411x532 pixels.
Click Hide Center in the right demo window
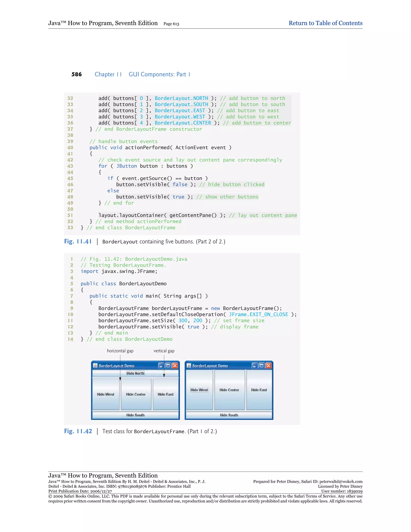(229, 390)
